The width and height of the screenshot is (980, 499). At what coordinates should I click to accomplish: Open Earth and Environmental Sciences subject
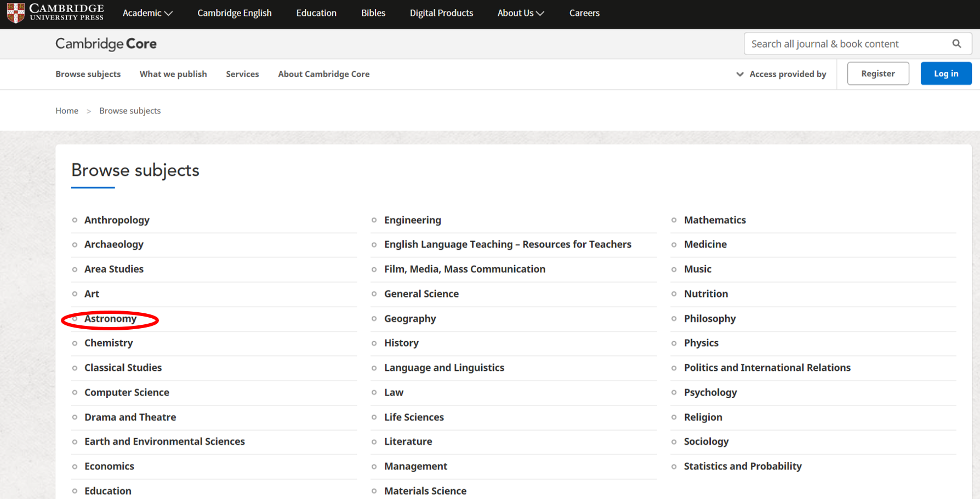point(164,441)
